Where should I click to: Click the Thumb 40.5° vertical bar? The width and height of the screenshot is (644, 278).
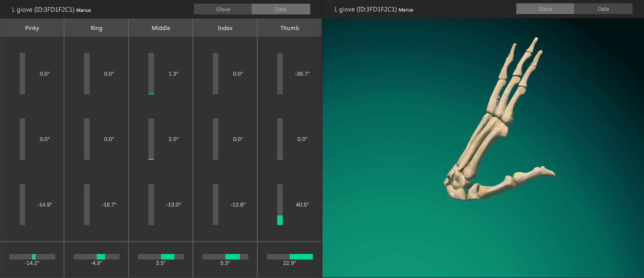(280, 204)
